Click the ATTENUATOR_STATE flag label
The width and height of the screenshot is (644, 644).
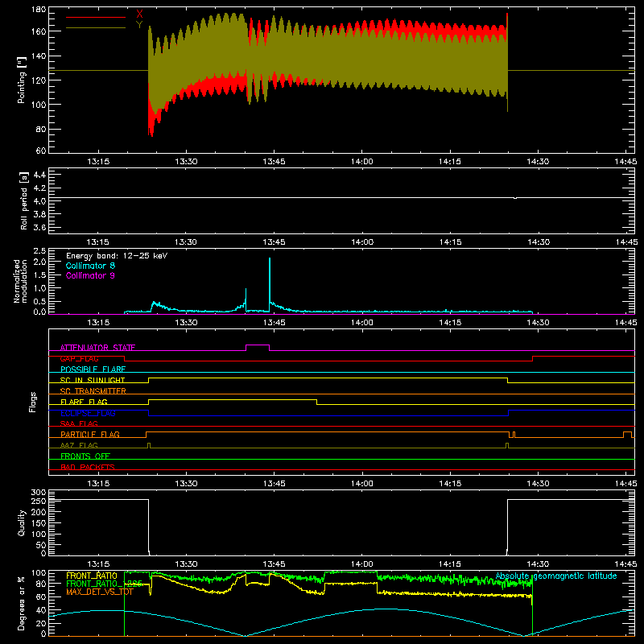pyautogui.click(x=97, y=348)
